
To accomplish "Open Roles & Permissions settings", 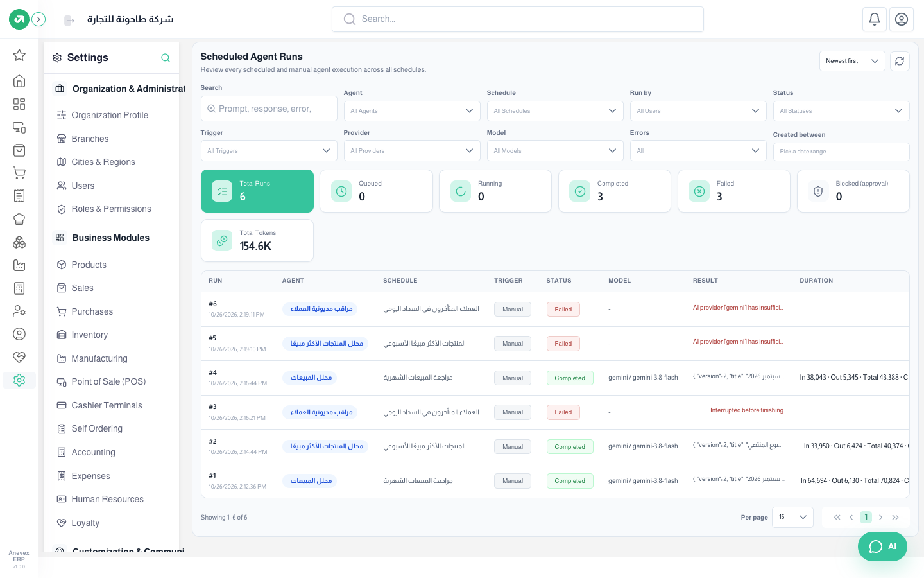I will tap(111, 209).
